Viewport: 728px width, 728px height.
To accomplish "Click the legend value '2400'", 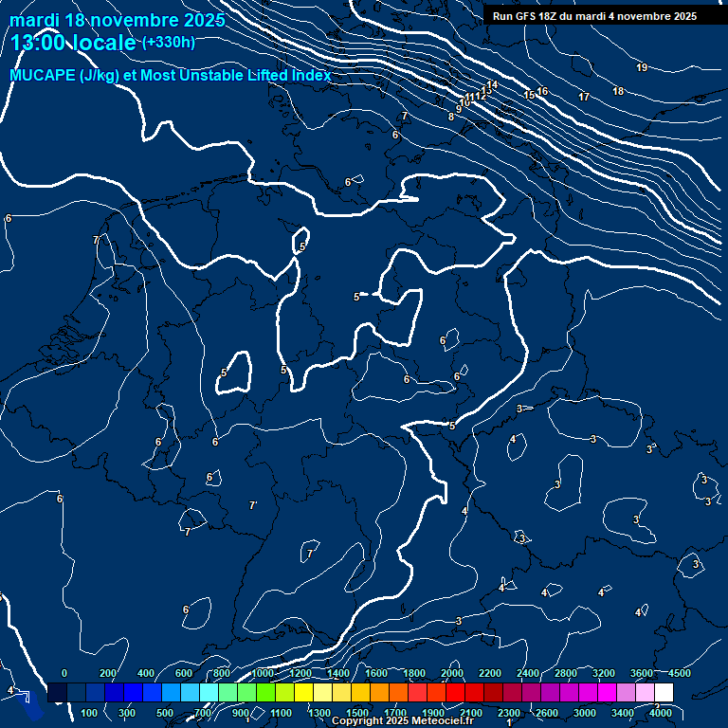I will 527,673.
